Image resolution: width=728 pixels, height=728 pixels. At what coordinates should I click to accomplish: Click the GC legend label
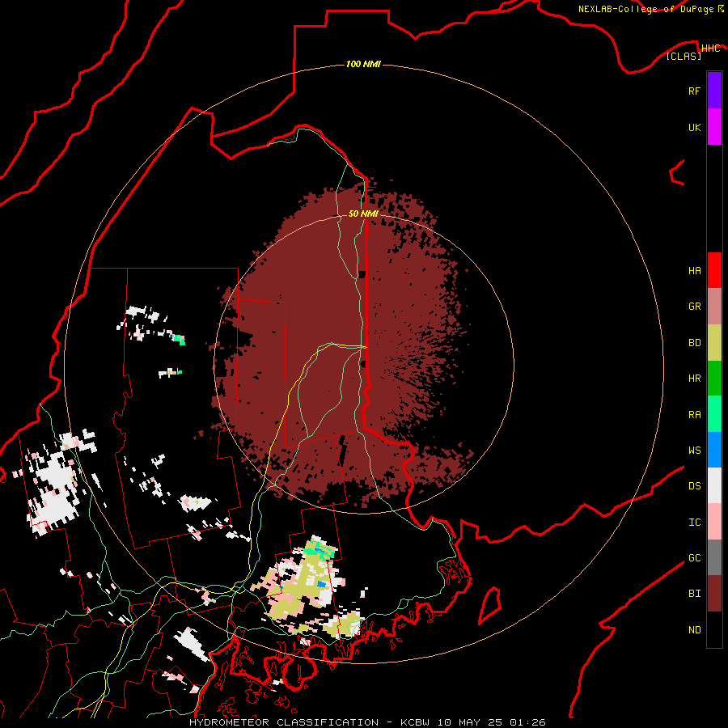[x=694, y=558]
